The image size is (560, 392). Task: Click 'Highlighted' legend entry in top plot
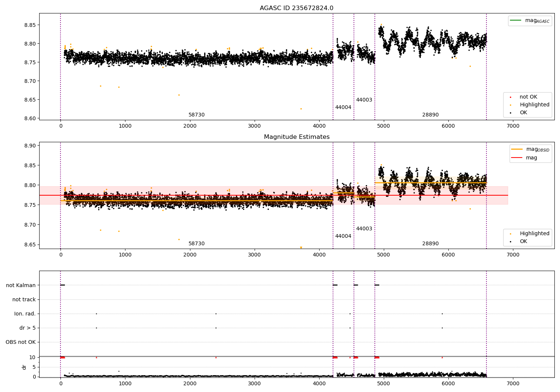531,105
